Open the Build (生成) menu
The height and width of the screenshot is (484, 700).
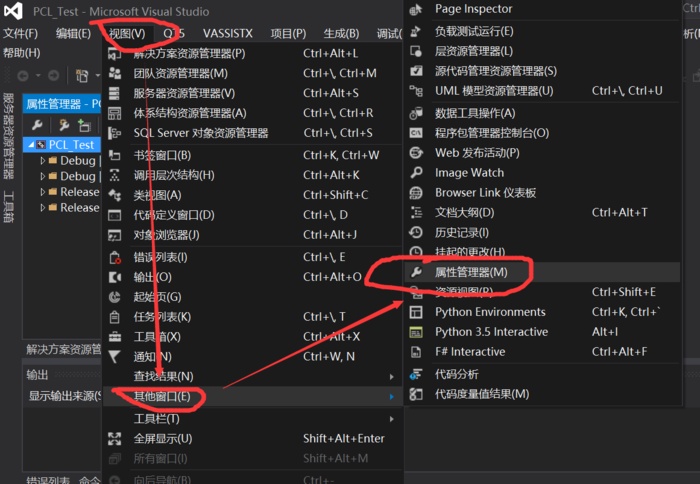tap(342, 33)
